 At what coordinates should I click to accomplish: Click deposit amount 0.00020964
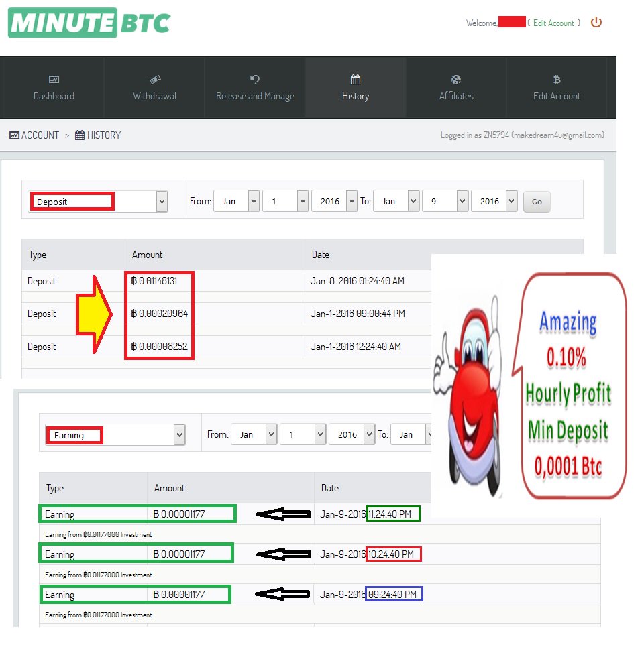tap(160, 314)
